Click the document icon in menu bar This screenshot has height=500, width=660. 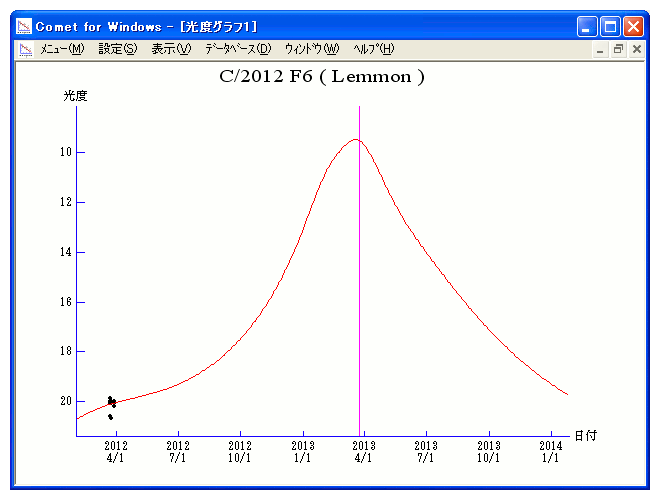26,50
